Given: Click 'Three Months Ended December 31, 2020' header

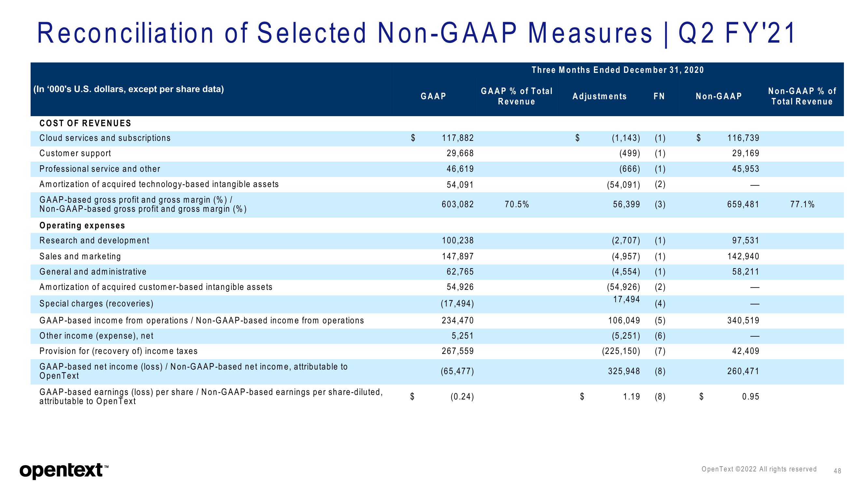Looking at the screenshot, I should click(x=618, y=70).
